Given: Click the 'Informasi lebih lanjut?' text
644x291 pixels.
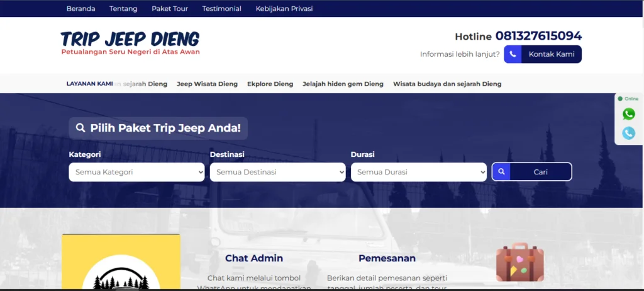Looking at the screenshot, I should [x=460, y=54].
